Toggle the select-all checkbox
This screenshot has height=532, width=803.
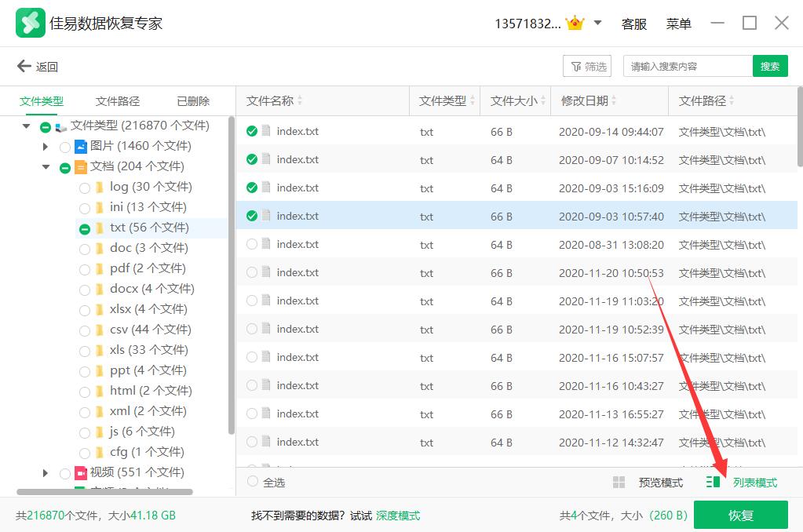pyautogui.click(x=253, y=482)
